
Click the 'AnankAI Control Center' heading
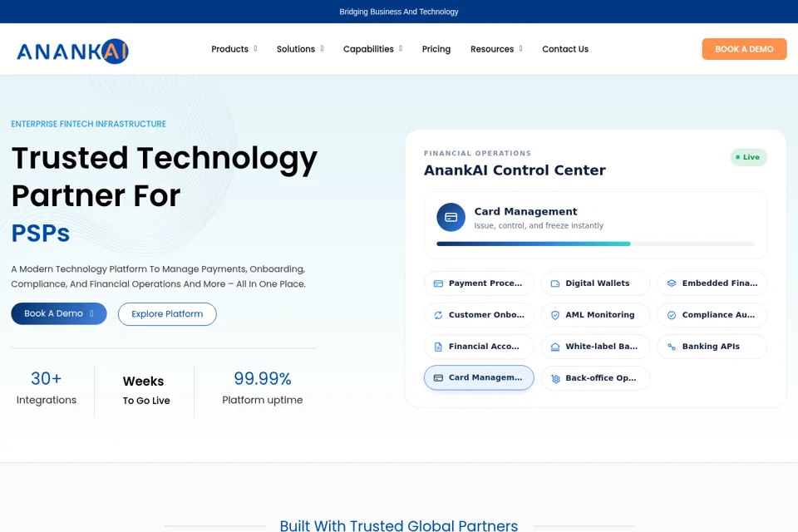pyautogui.click(x=515, y=170)
